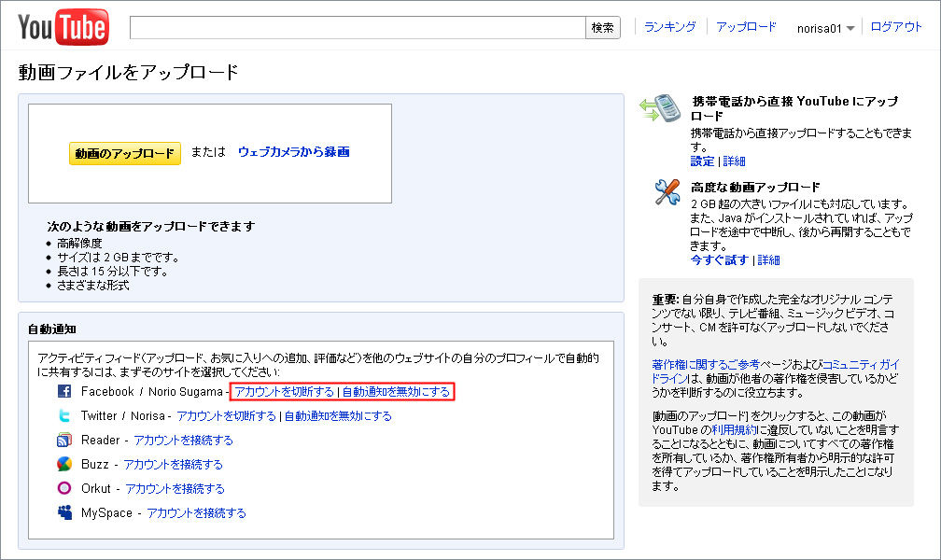
Task: Click the YouTube logo
Action: click(x=63, y=27)
